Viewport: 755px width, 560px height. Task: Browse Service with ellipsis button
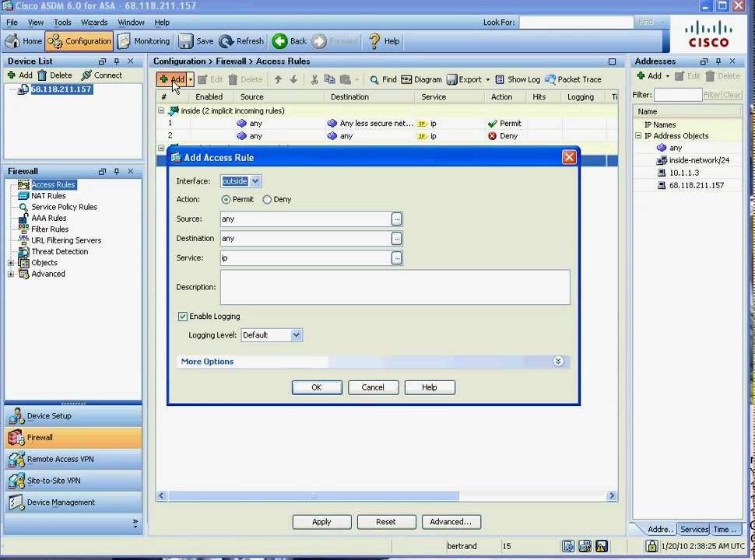click(x=396, y=258)
